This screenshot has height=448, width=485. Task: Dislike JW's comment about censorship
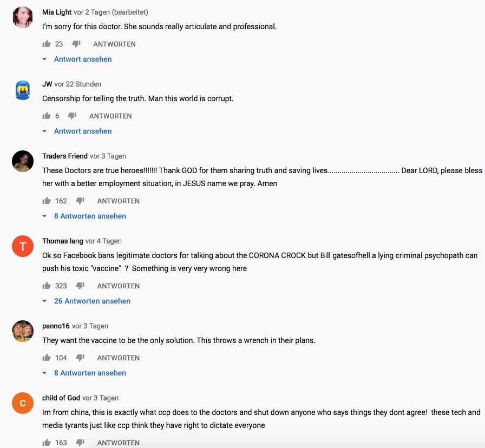pyautogui.click(x=72, y=116)
